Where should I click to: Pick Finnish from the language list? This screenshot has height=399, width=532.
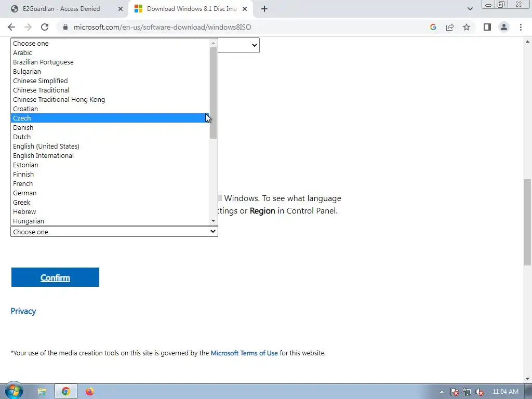[x=110, y=174]
